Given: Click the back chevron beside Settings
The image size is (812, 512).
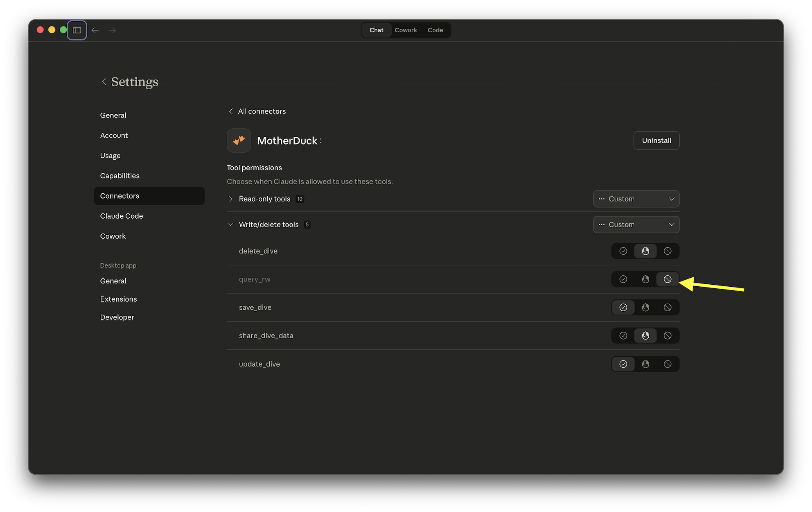Looking at the screenshot, I should [104, 82].
